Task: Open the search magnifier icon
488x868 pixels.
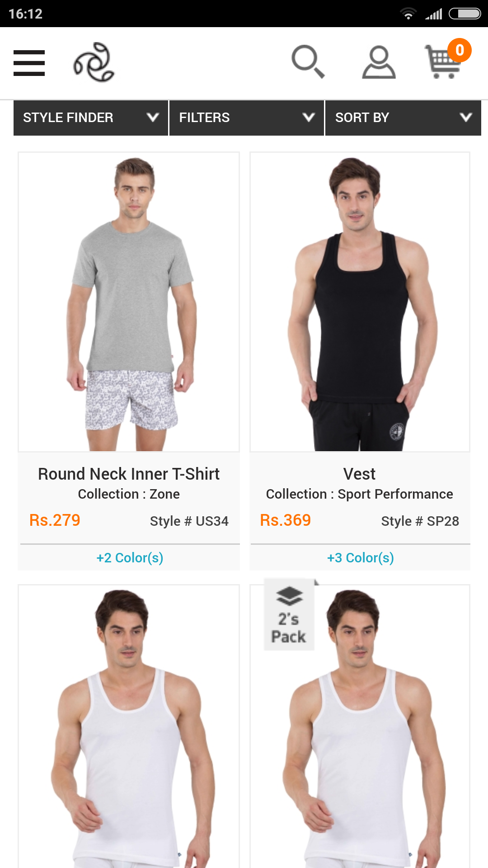Action: (x=308, y=61)
